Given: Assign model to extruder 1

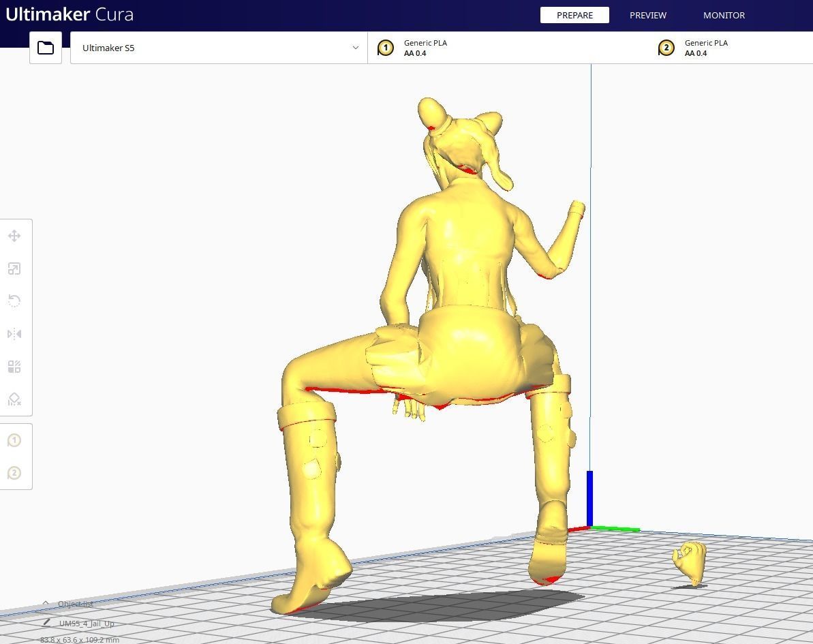Looking at the screenshot, I should coord(14,441).
